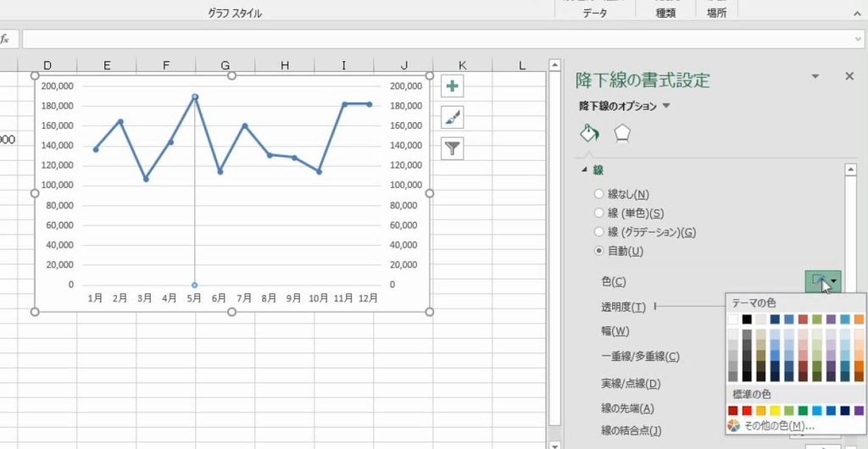Pick the orange theme color swatch
The image size is (868, 449).
click(860, 319)
